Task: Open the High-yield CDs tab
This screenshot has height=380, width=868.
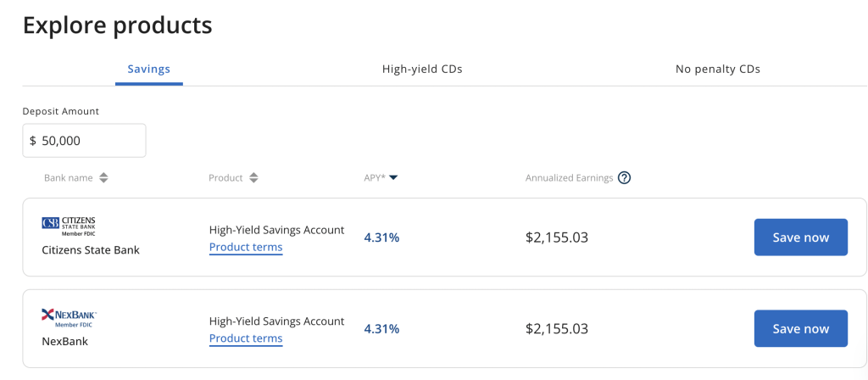Action: coord(422,70)
